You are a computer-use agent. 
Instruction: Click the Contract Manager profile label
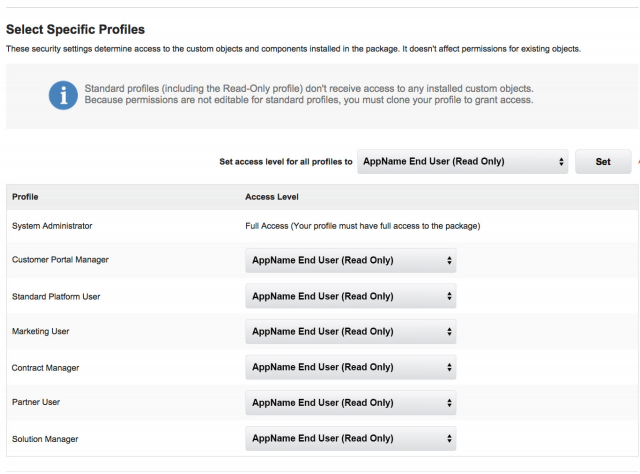[x=45, y=368]
